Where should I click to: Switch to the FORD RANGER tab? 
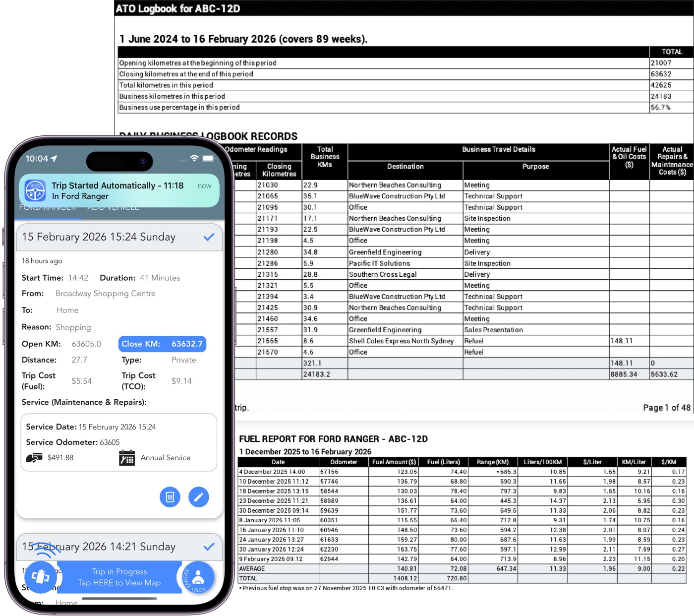[x=48, y=207]
